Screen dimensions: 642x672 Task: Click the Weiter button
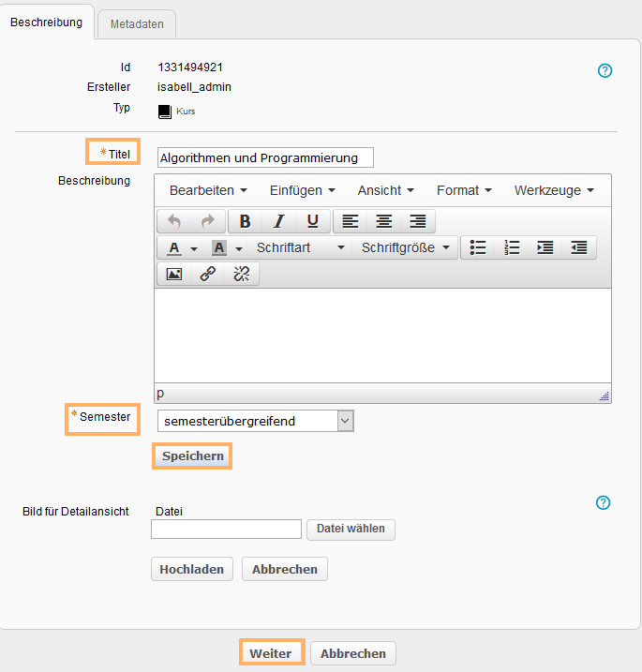point(271,653)
